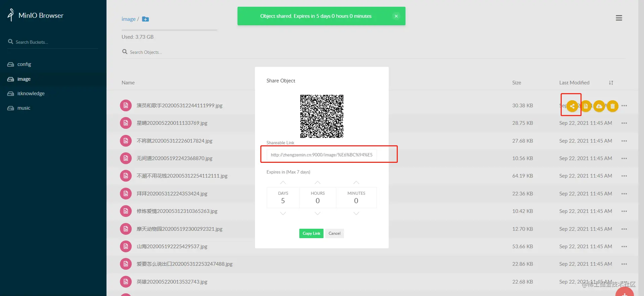The image size is (644, 296).
Task: Sort by the Last Modified column header
Action: pyautogui.click(x=574, y=83)
